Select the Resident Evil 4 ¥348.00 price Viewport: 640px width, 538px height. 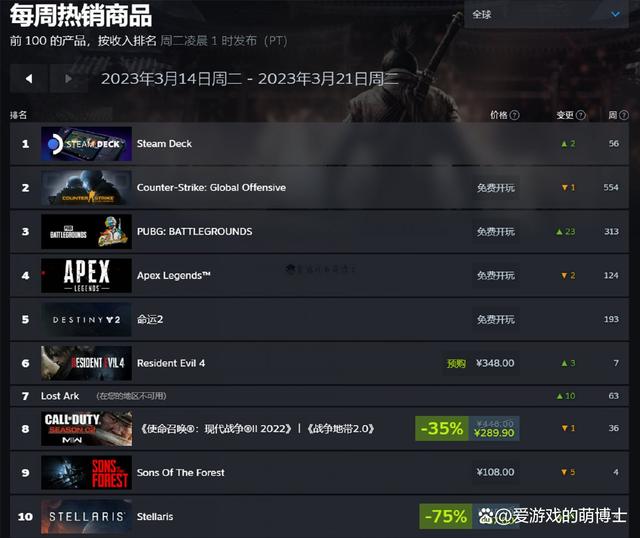[x=495, y=363]
